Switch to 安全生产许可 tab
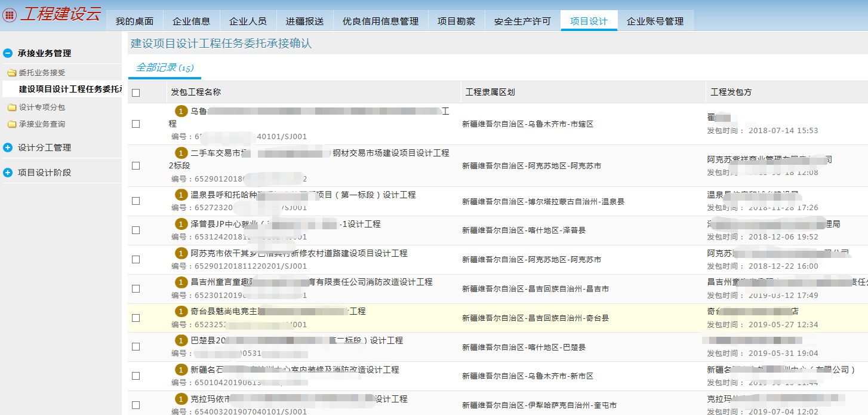Viewport: 868px width, 415px height. coord(522,21)
